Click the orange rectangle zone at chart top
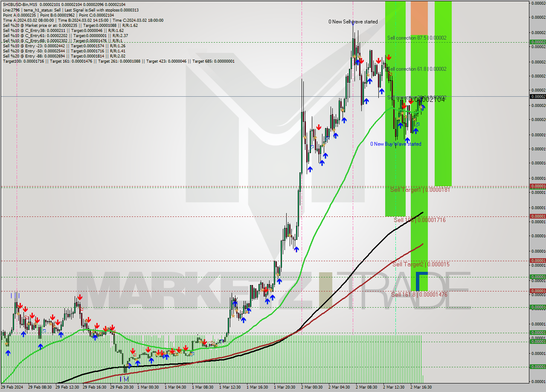The image size is (546, 392). pyautogui.click(x=419, y=17)
